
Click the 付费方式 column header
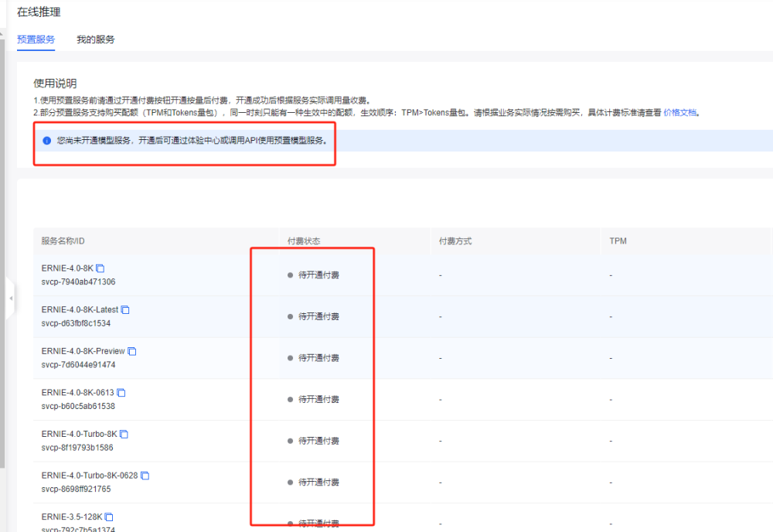click(x=455, y=241)
